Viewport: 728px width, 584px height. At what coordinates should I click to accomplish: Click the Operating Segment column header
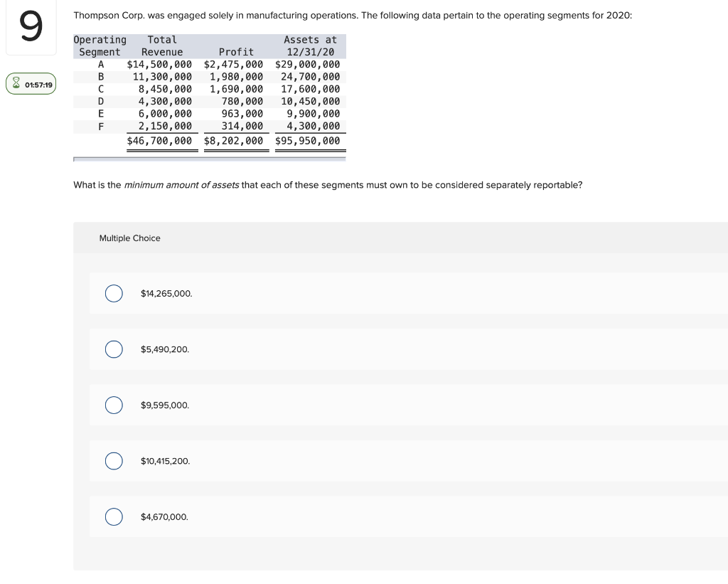[x=100, y=46]
